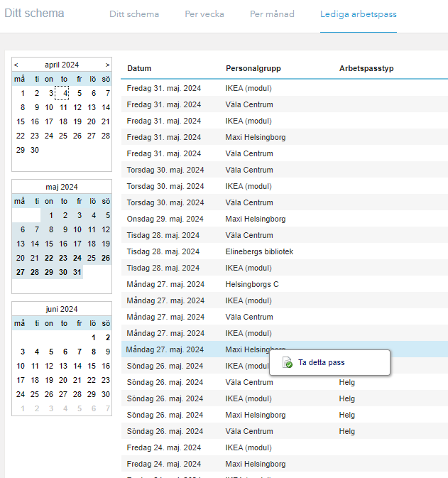This screenshot has width=448, height=478.
Task: Click the 'Ditt schema' page heading
Action: pyautogui.click(x=34, y=13)
